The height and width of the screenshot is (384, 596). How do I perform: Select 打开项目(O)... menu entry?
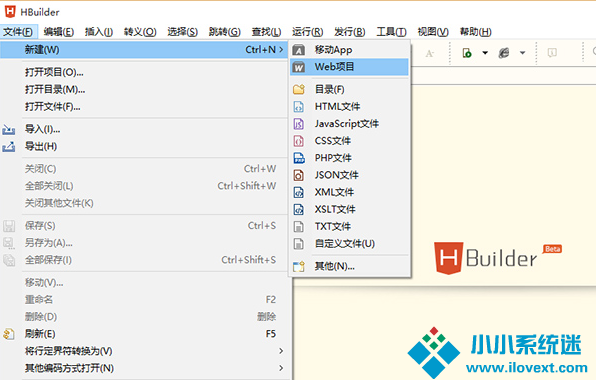tap(144, 72)
